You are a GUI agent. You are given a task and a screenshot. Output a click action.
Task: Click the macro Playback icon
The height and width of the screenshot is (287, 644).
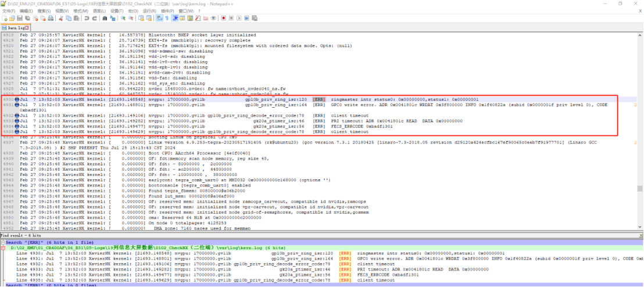click(239, 18)
